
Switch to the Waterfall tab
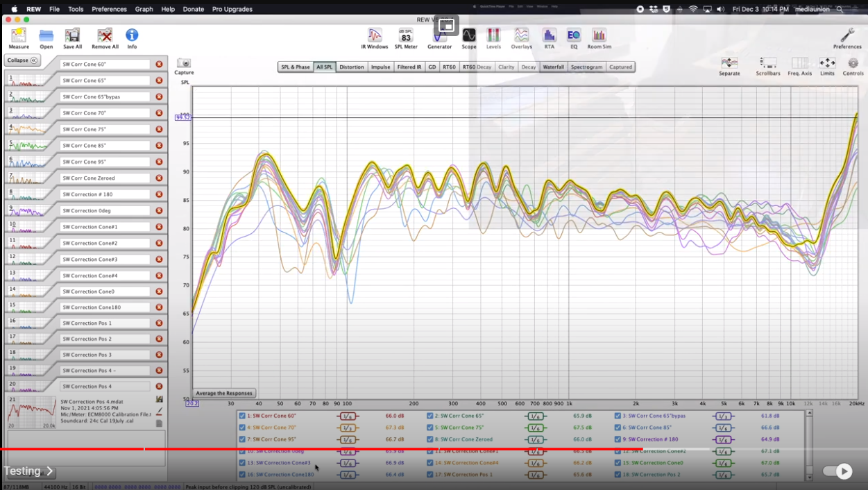coord(553,67)
